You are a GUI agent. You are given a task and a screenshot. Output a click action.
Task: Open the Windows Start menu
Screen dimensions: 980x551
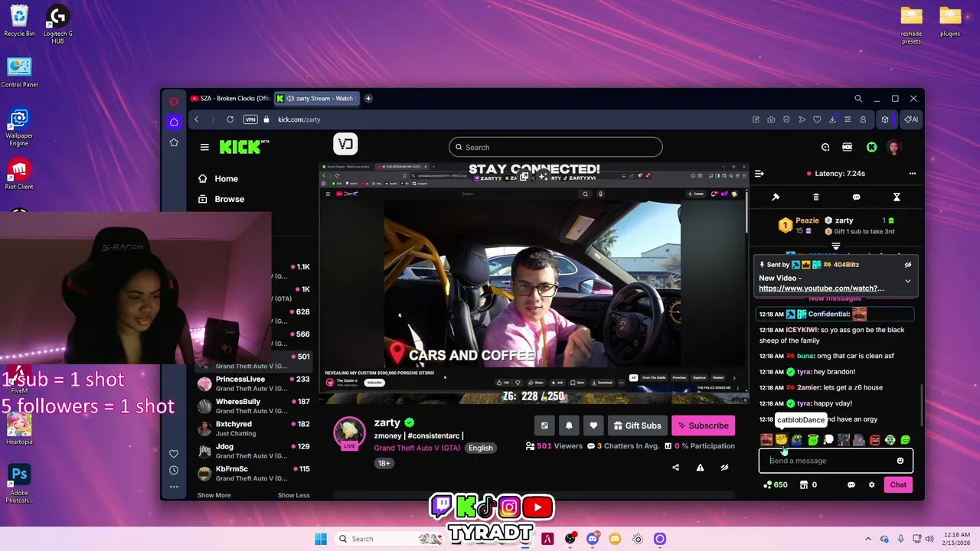pos(321,539)
